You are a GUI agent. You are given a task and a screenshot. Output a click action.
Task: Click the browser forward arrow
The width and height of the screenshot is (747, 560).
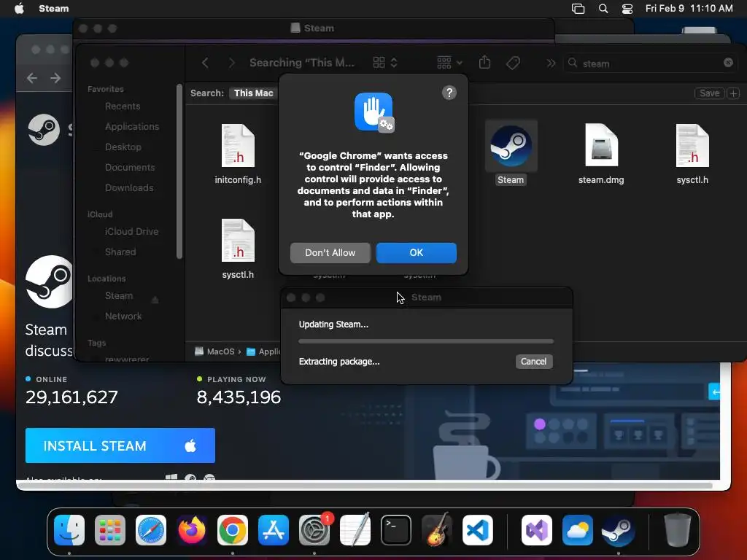click(55, 77)
